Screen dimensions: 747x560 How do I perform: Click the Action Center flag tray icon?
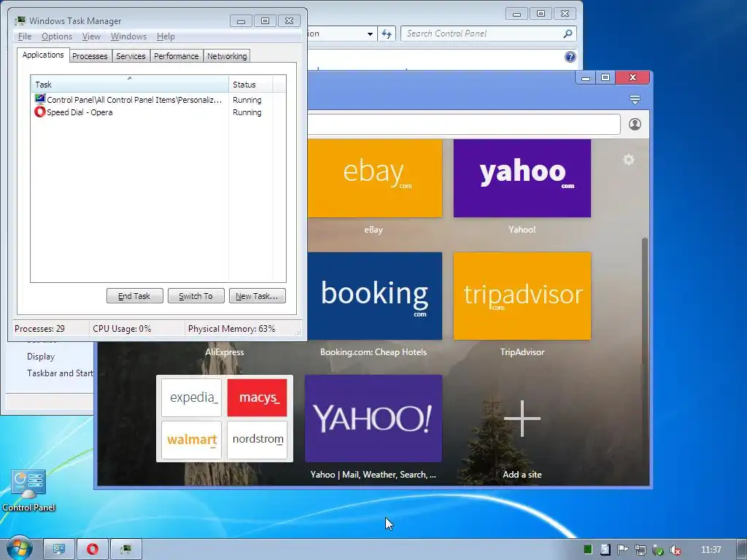622,550
